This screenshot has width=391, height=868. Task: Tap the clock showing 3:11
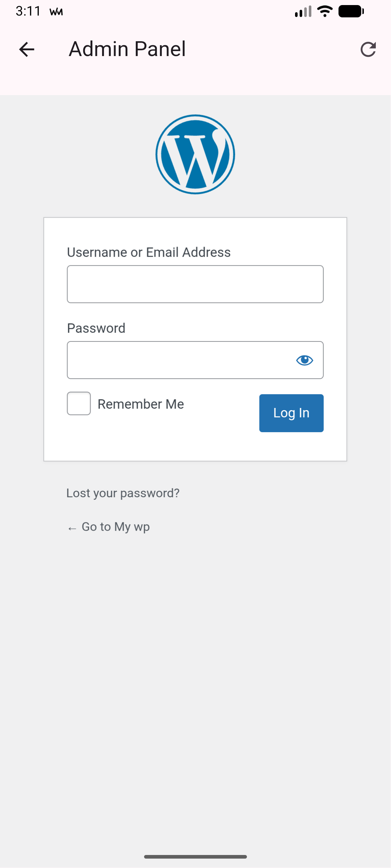point(28,11)
